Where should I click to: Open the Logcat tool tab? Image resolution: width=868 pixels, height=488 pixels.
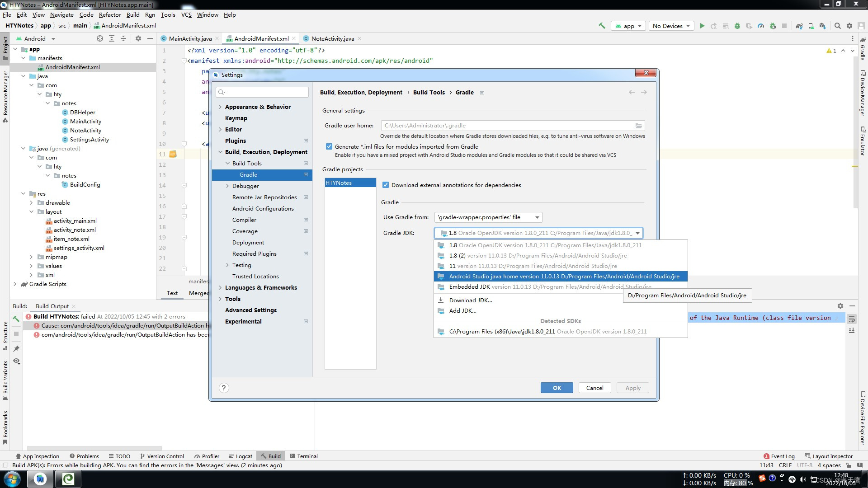[240, 456]
